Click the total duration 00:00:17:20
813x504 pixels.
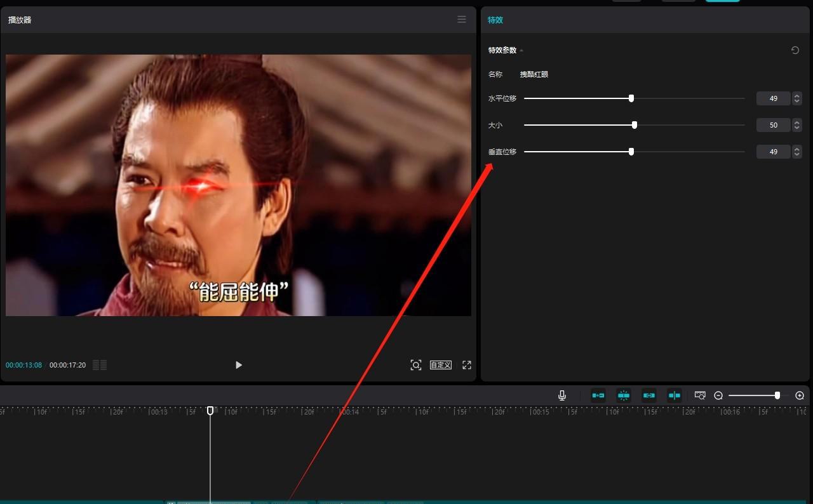pyautogui.click(x=67, y=365)
